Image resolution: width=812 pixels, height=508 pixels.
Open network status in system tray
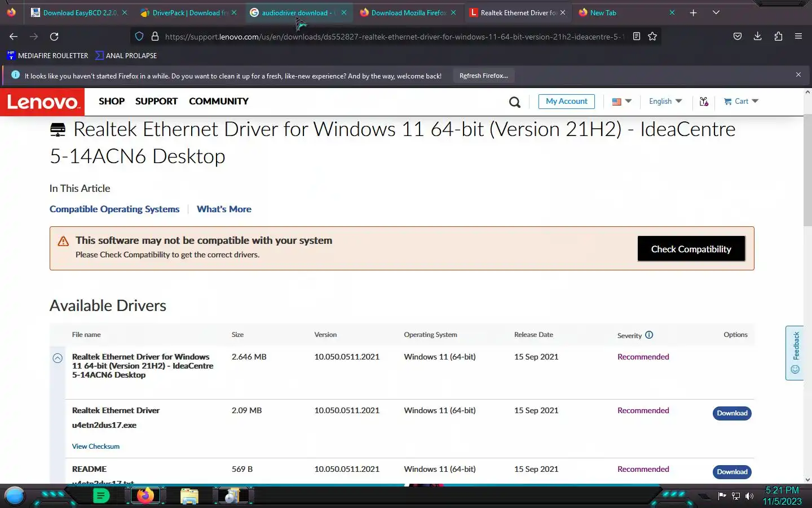click(x=736, y=496)
